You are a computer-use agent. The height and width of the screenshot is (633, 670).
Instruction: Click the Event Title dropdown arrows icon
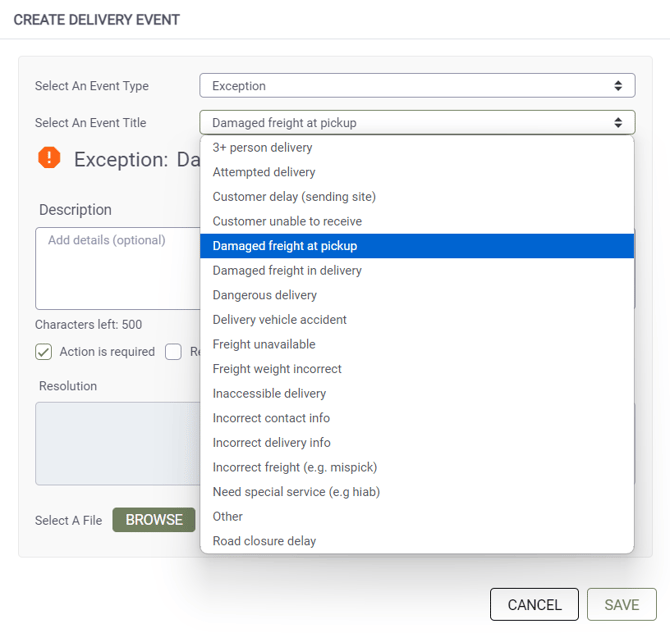(618, 123)
